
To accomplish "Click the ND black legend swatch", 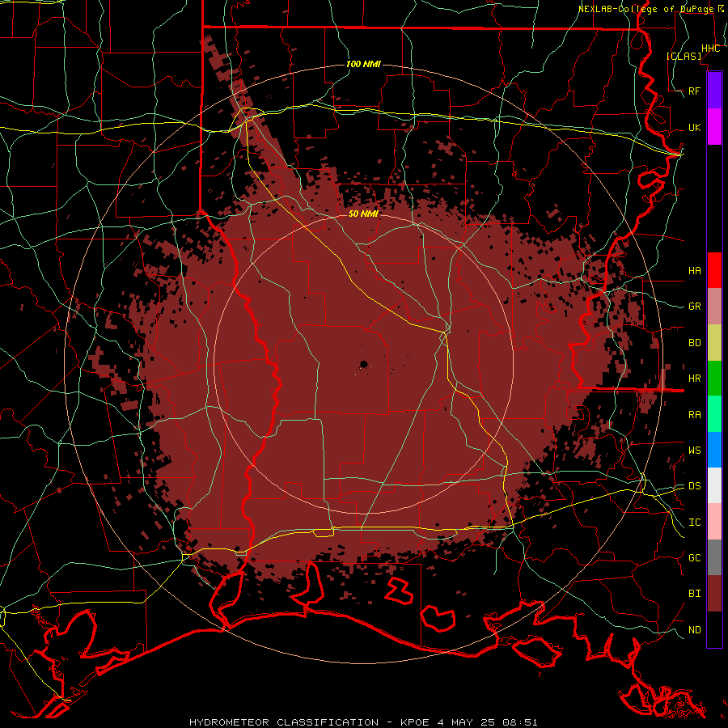I will click(714, 629).
